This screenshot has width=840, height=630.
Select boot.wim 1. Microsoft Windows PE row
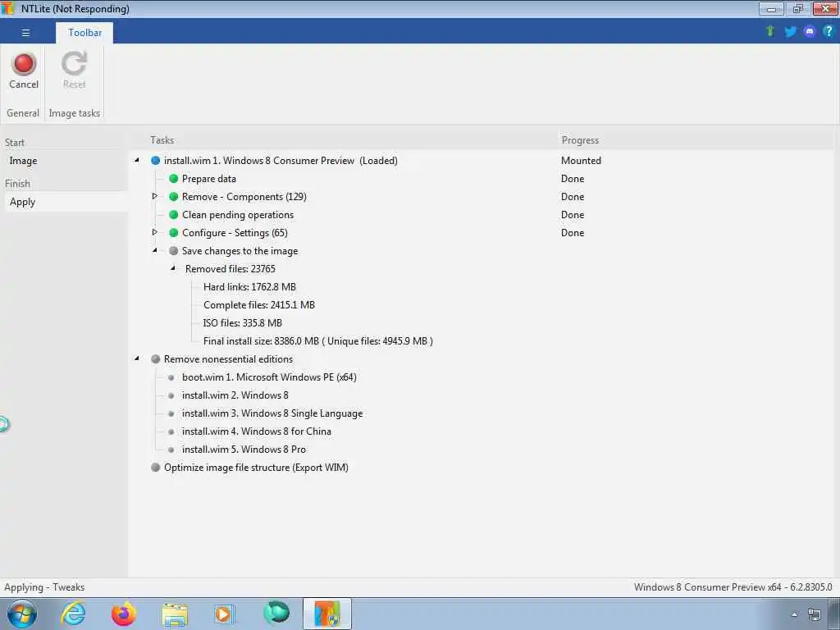(x=269, y=377)
